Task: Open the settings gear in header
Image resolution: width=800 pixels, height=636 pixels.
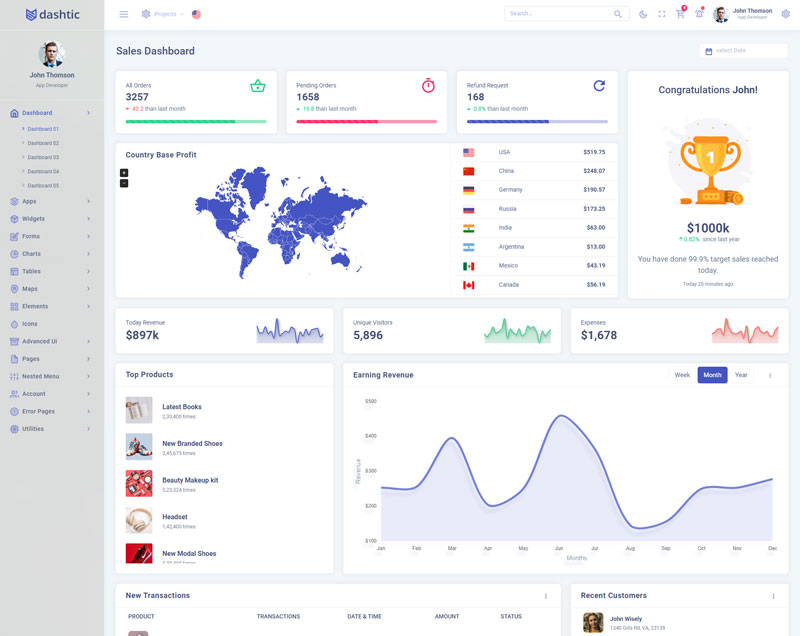Action: tap(785, 14)
